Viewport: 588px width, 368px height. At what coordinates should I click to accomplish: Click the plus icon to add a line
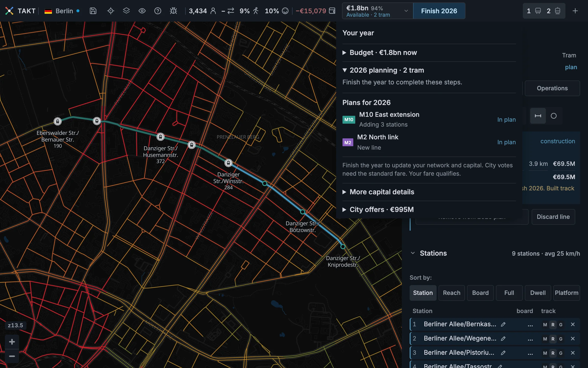(575, 11)
